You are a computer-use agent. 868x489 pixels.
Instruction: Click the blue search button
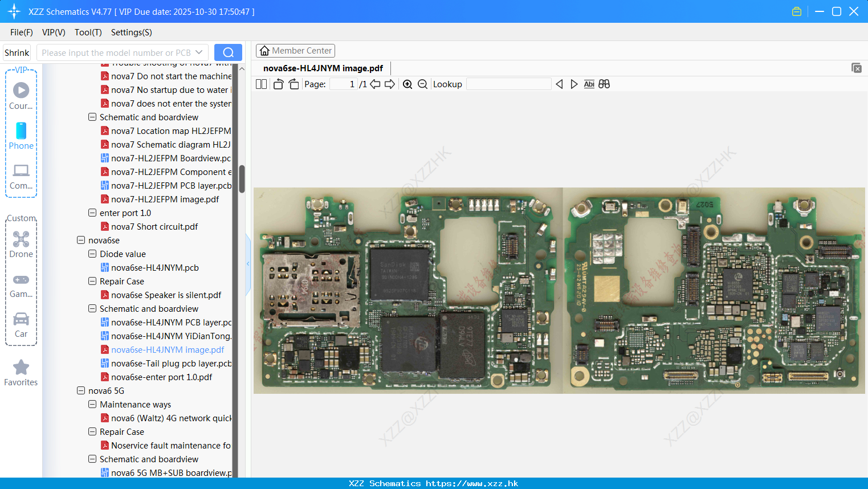tap(228, 52)
